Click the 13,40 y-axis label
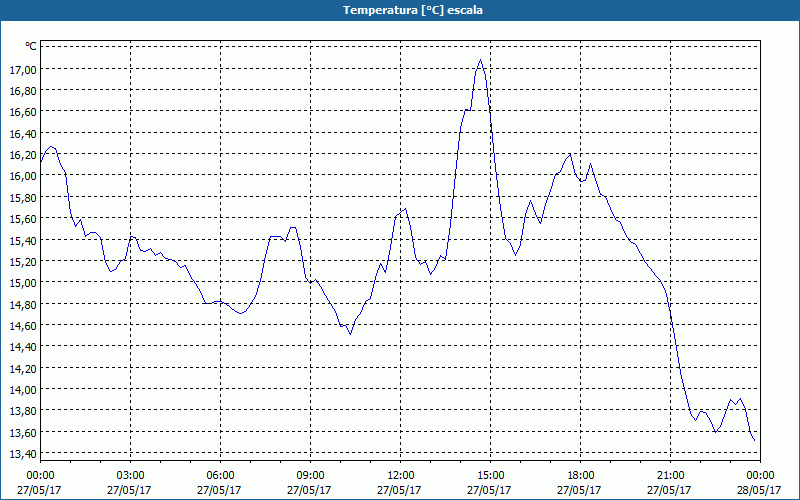 click(23, 454)
